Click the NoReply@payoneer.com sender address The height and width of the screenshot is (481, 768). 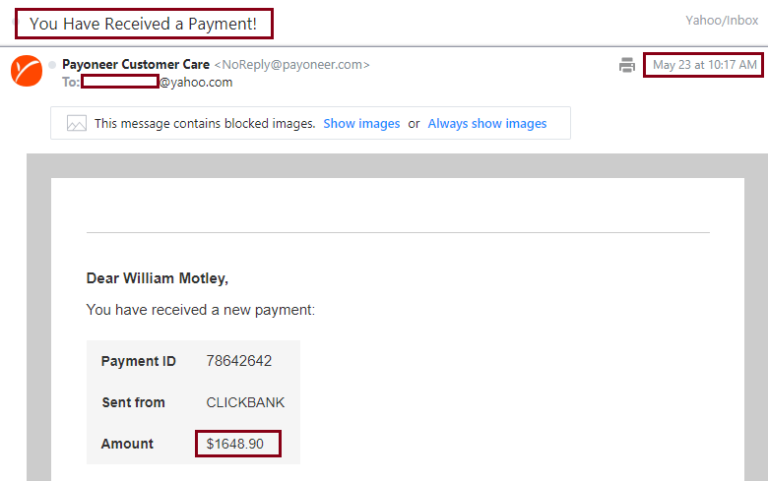click(292, 65)
